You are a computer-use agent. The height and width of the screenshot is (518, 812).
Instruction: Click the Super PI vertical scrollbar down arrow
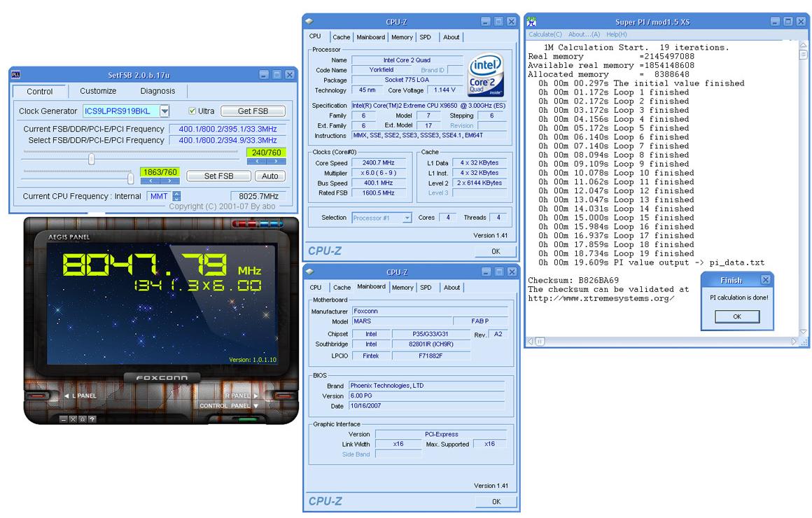coord(803,332)
